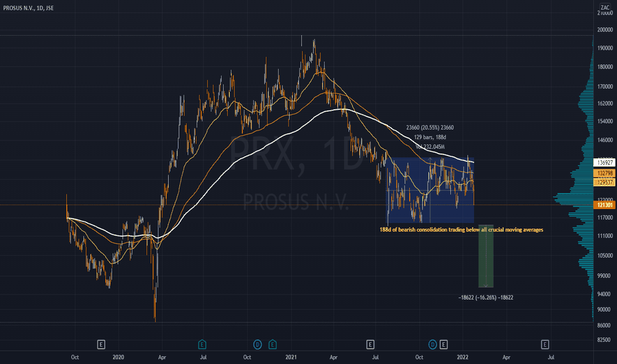
Task: Click the 162000 price axis label
Action: click(605, 103)
